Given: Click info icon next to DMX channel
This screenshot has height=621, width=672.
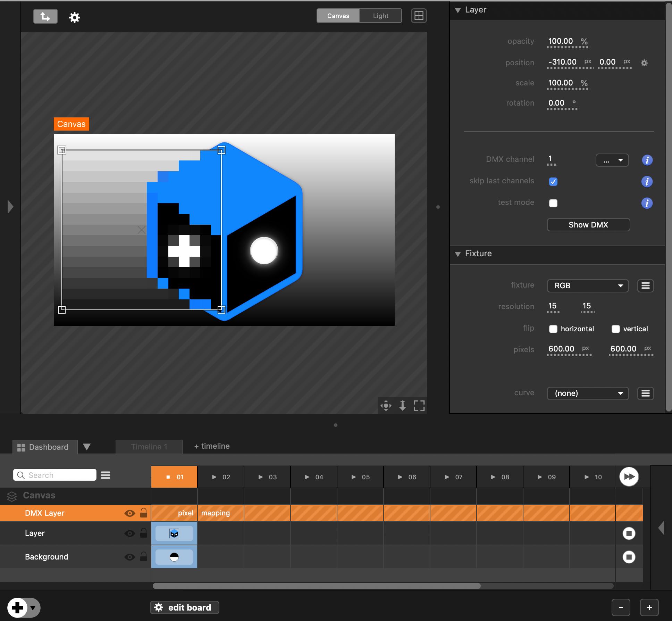Looking at the screenshot, I should click(647, 160).
